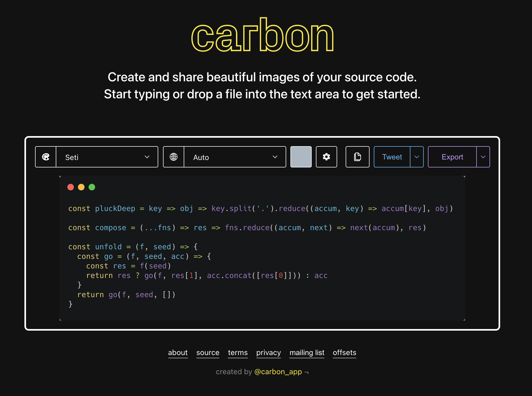Click the chevron in Seti dropdown

point(147,157)
